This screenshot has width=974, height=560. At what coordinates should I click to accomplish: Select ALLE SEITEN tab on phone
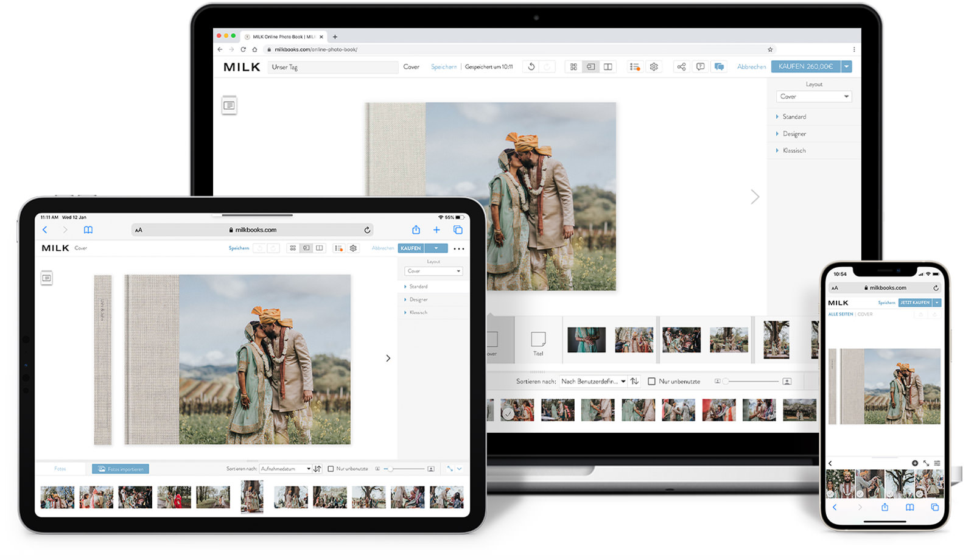(x=841, y=314)
